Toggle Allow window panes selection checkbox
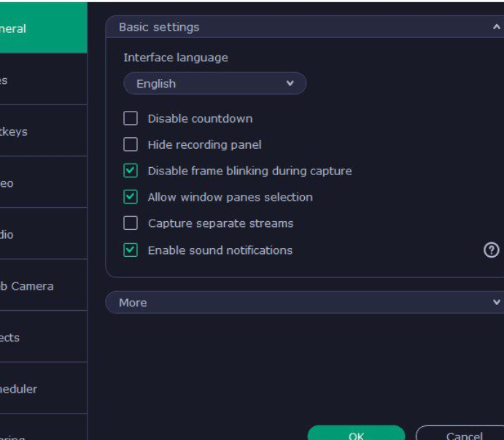The width and height of the screenshot is (504, 440). (131, 197)
